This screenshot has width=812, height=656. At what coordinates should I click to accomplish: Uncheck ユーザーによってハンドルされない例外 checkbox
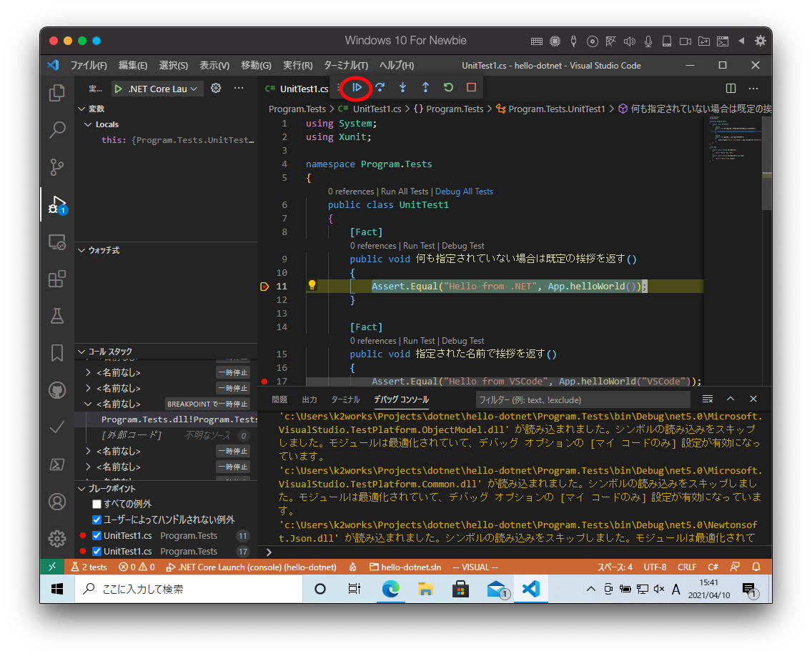(x=97, y=520)
